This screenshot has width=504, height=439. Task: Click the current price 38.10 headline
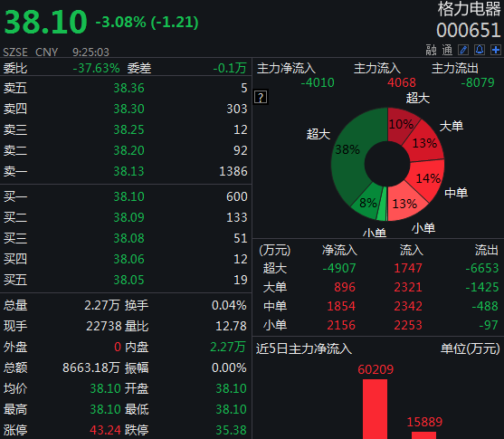[45, 22]
